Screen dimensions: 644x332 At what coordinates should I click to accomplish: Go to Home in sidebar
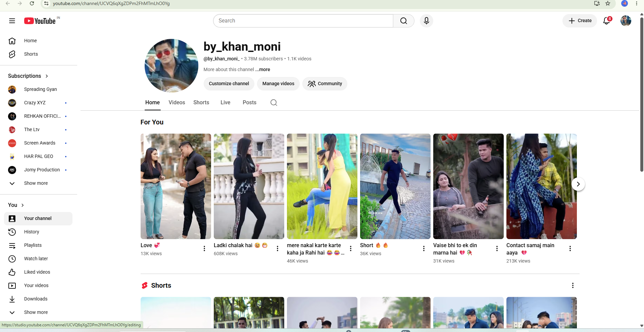click(39, 41)
